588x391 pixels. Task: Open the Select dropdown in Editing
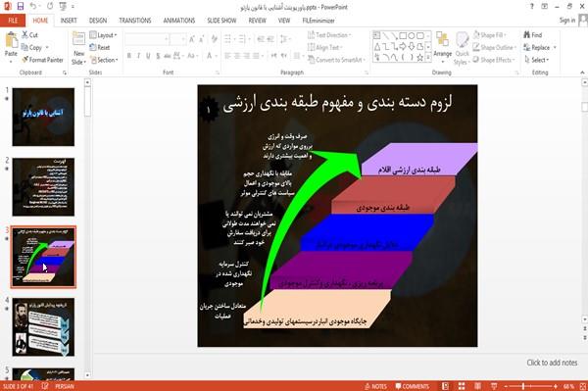coord(537,60)
